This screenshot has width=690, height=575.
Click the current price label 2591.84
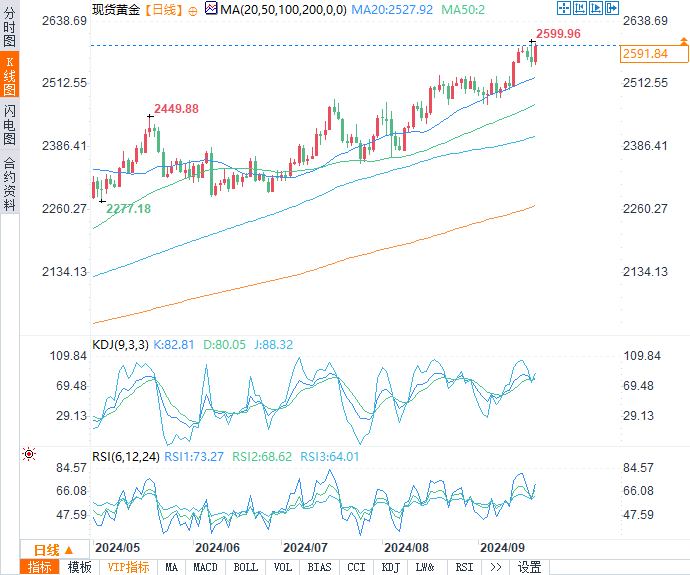point(653,54)
